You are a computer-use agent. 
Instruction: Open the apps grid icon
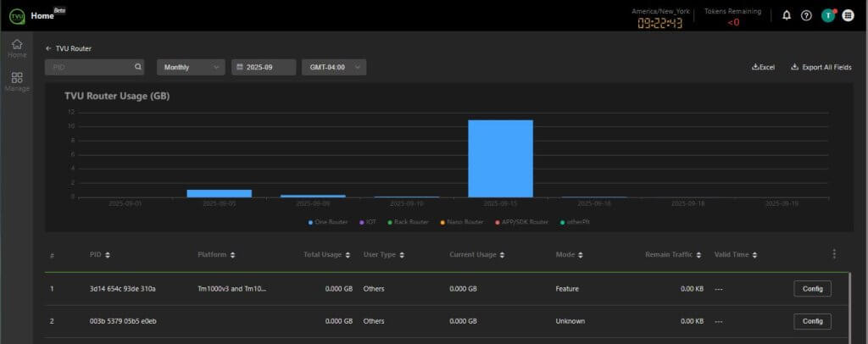(x=848, y=15)
